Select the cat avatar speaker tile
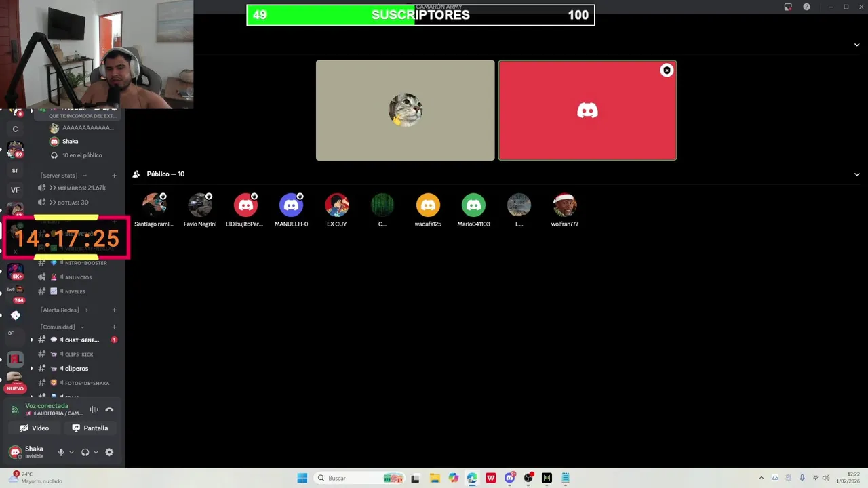Image resolution: width=868 pixels, height=488 pixels. coord(406,110)
